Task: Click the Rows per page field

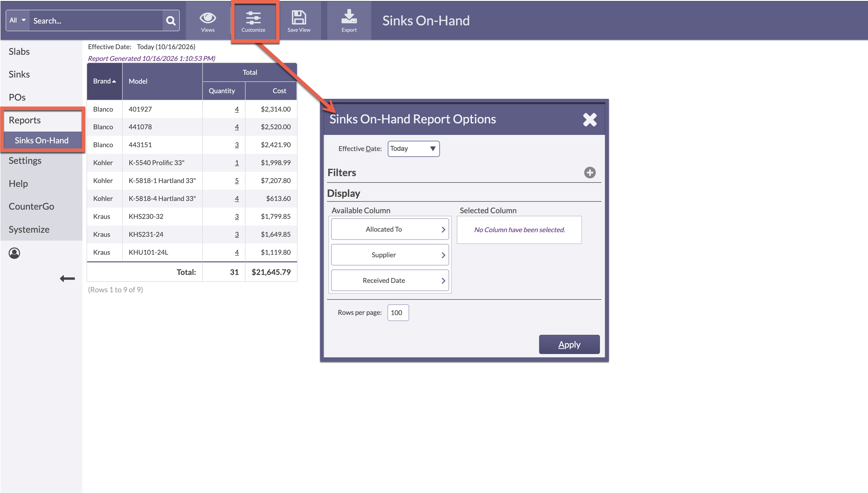Action: pos(398,313)
